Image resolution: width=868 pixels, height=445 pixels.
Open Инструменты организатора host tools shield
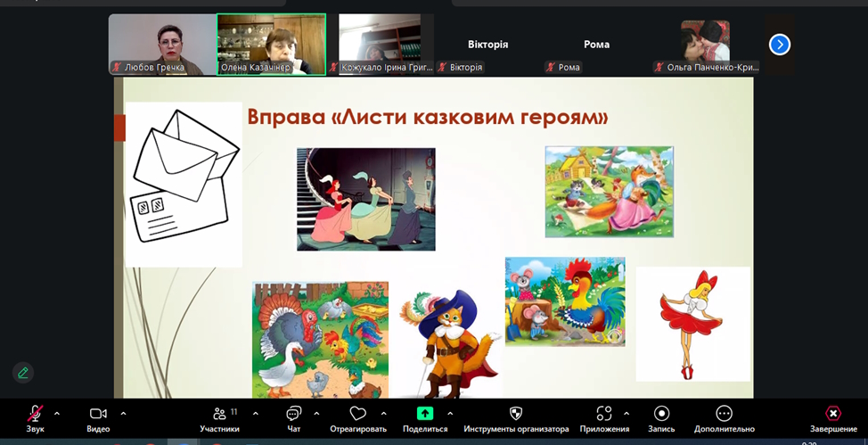[x=515, y=414]
